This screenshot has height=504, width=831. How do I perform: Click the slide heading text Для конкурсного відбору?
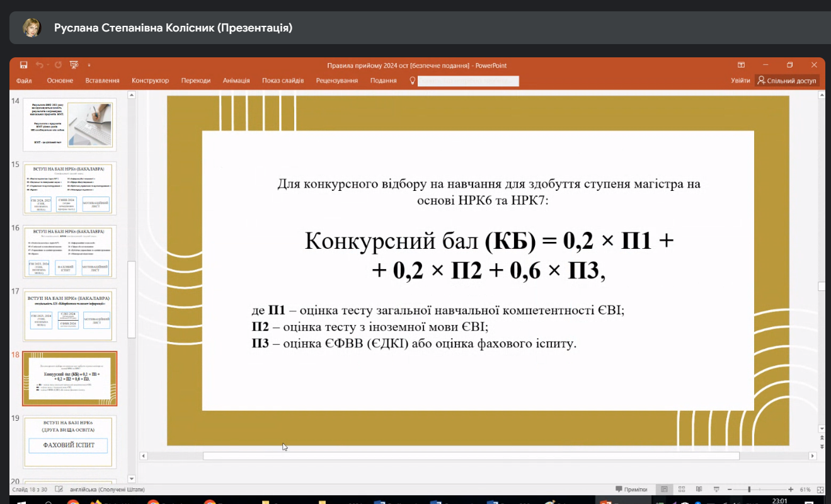[488, 192]
